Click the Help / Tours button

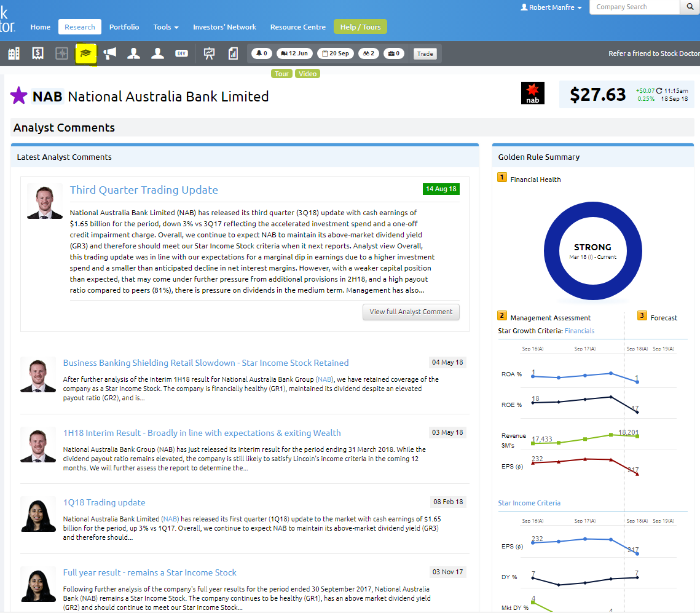[360, 27]
